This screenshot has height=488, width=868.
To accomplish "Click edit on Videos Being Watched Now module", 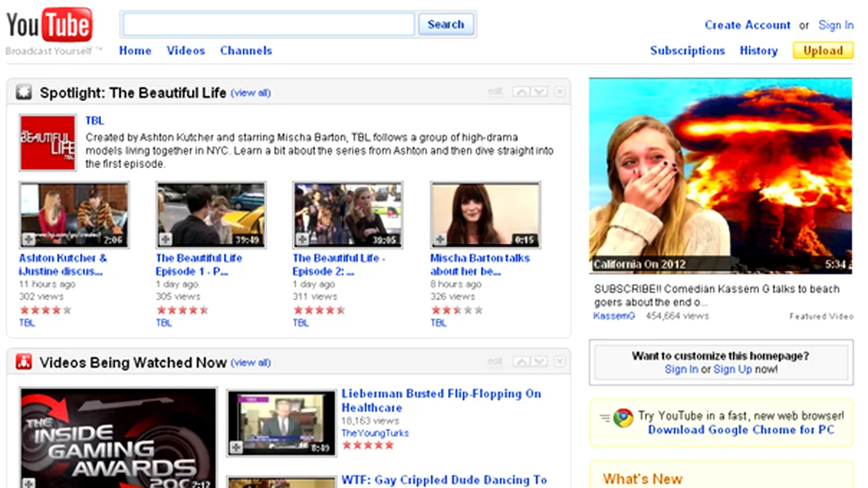I will point(495,361).
